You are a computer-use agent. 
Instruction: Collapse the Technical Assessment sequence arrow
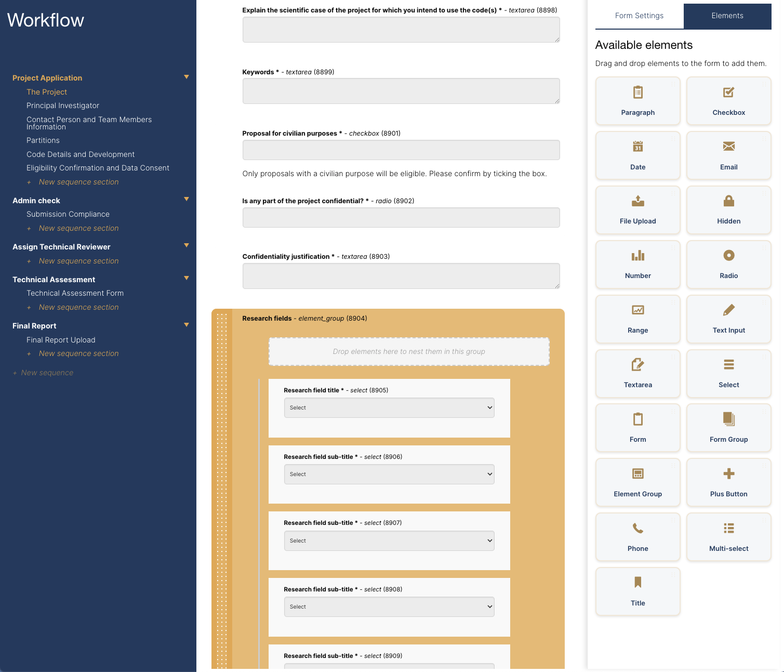coord(187,279)
